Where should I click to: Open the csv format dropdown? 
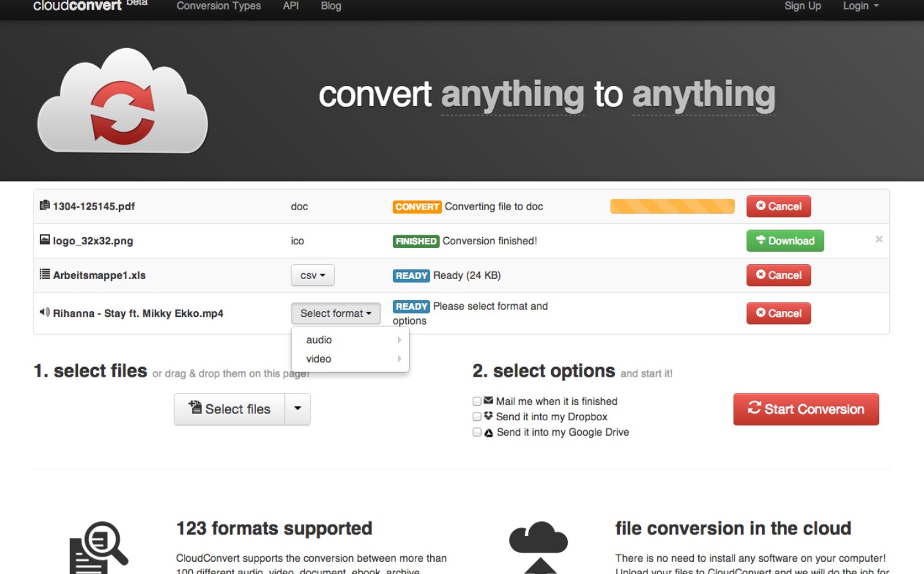(313, 275)
